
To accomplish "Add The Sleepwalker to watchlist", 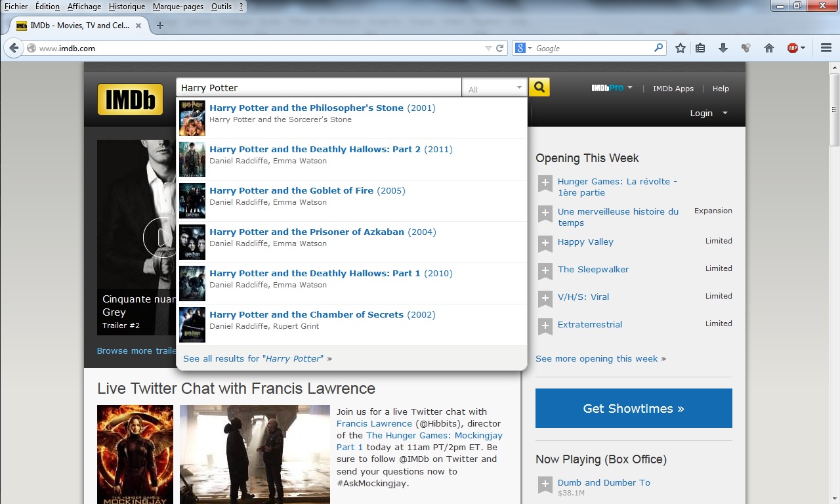I will tap(545, 272).
